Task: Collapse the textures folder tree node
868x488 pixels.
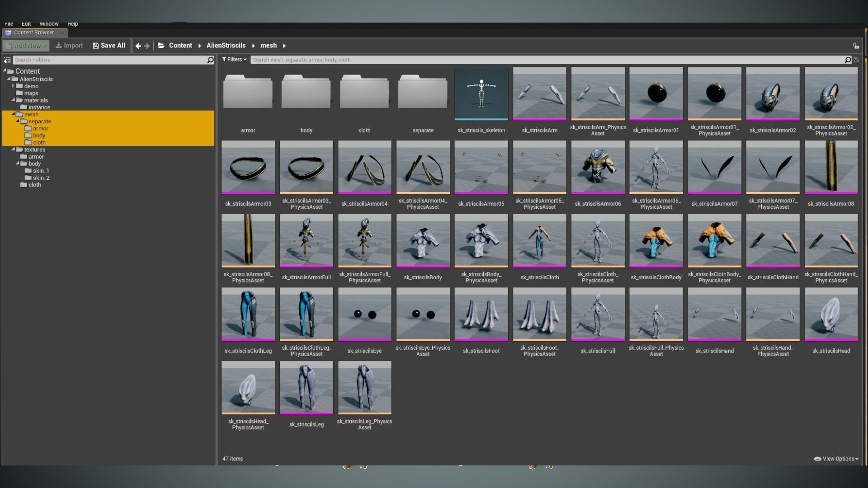Action: tap(13, 150)
